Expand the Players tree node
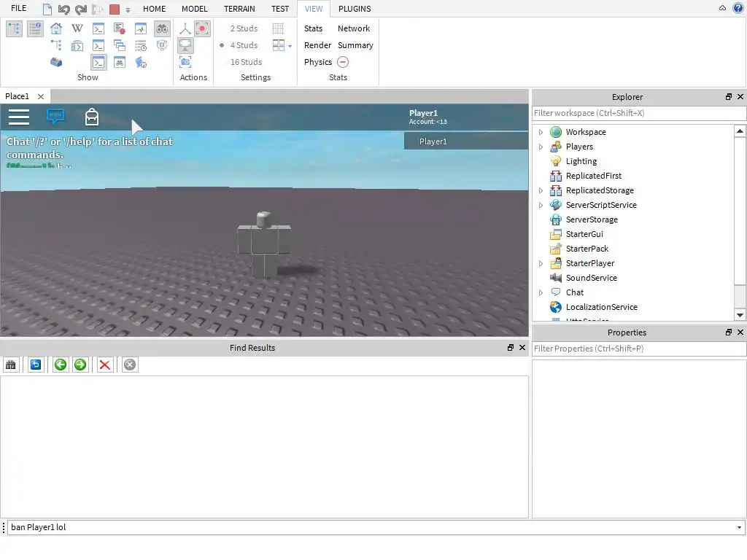This screenshot has width=747, height=560. pos(541,147)
